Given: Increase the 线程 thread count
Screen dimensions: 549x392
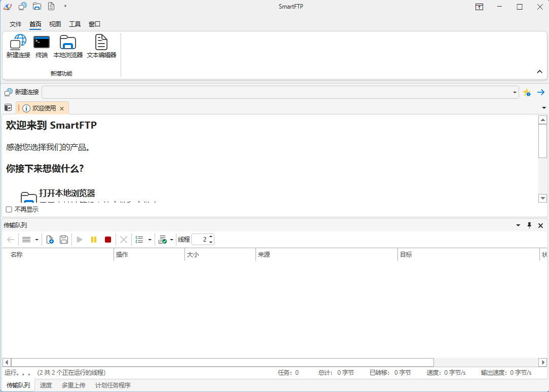Looking at the screenshot, I should coord(211,237).
